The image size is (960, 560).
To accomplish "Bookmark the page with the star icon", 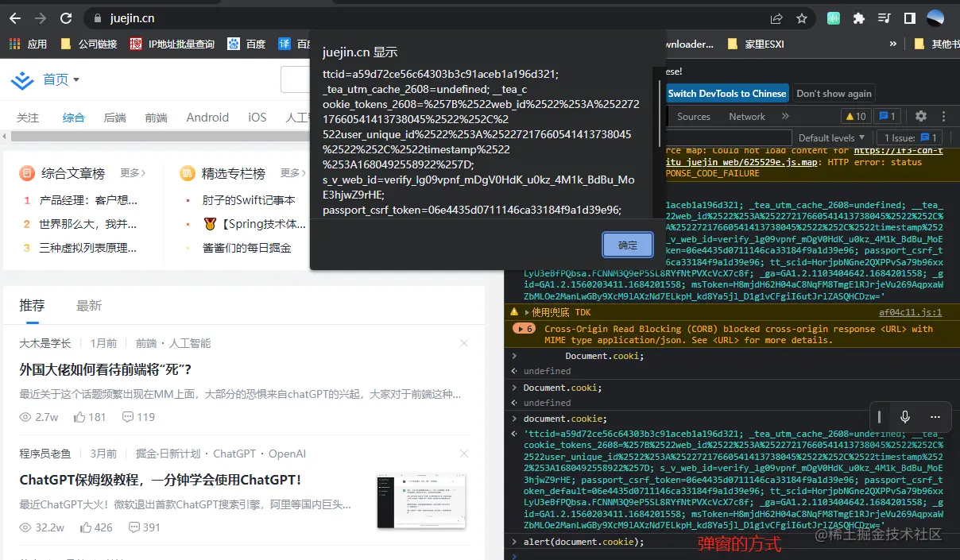I will 801,17.
